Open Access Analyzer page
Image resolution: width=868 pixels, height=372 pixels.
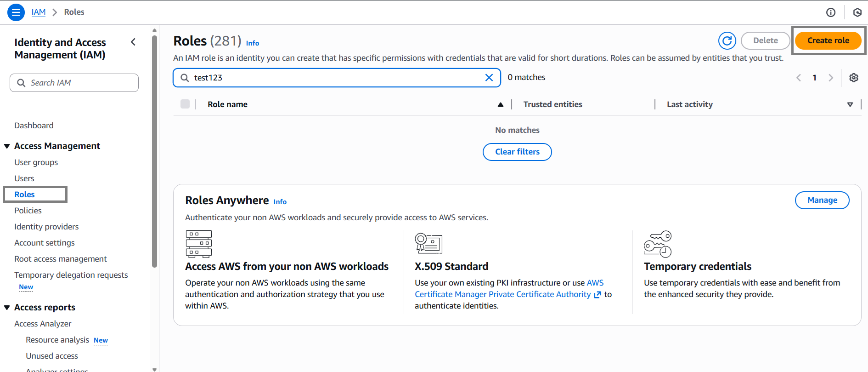[x=43, y=324]
